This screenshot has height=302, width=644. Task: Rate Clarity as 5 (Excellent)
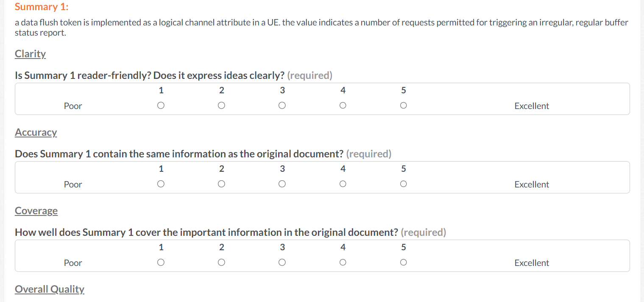pyautogui.click(x=403, y=106)
